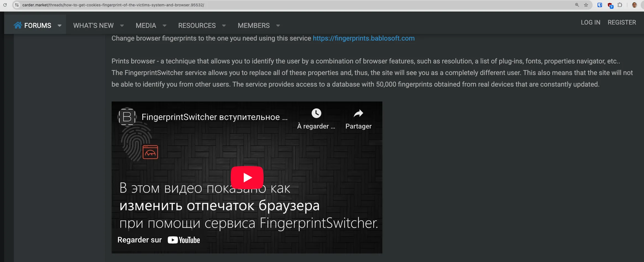Screen dimensions: 644x262
Task: Open the channel logo on the video
Action: click(127, 117)
